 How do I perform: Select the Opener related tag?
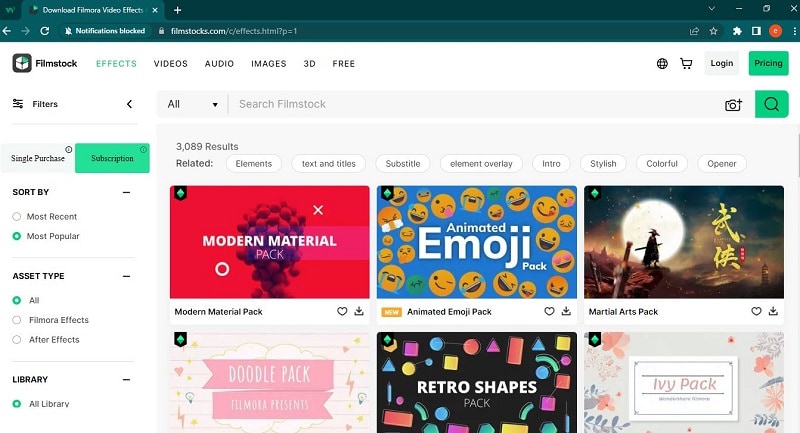(x=721, y=164)
